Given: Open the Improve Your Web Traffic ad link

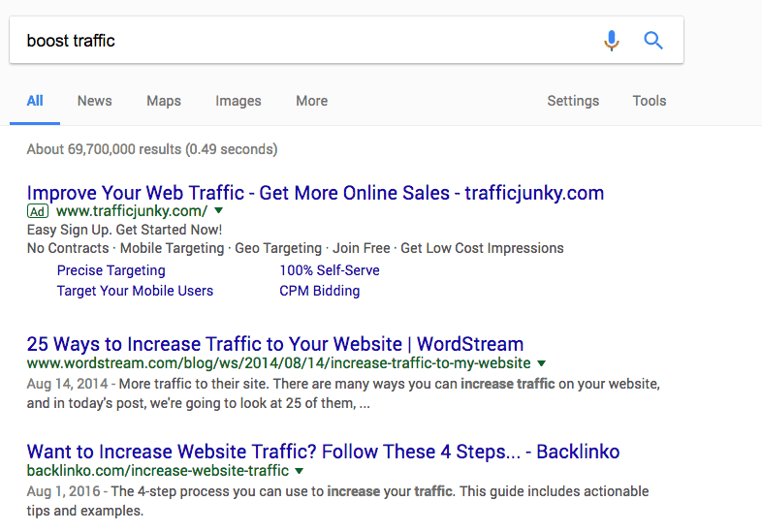Looking at the screenshot, I should coord(315,193).
